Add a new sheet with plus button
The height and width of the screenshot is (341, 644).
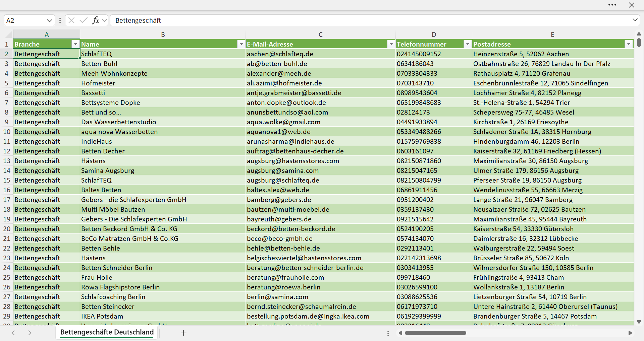click(183, 333)
